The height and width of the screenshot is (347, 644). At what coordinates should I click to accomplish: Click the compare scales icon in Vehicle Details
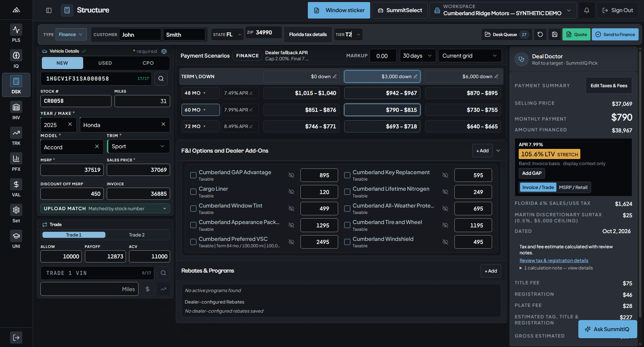(164, 51)
